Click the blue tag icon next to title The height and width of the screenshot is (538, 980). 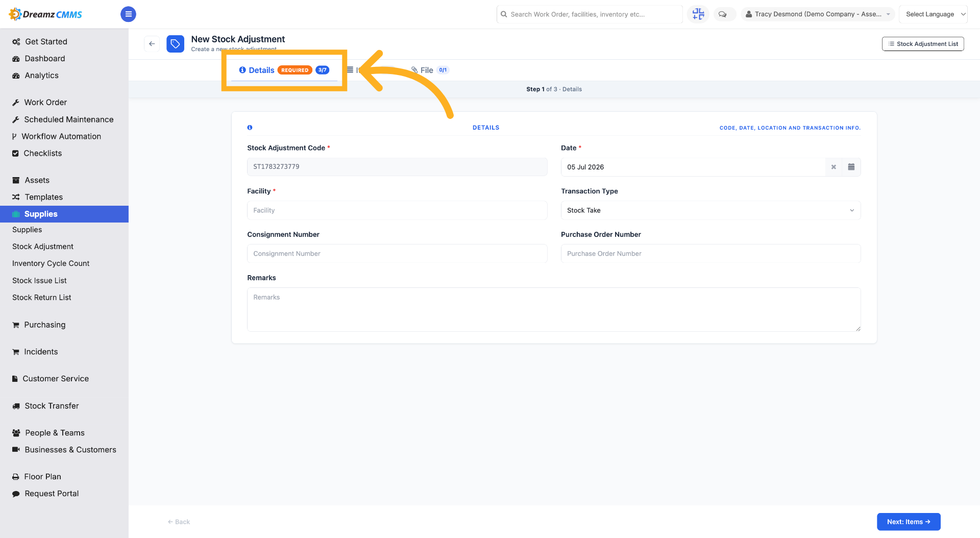coord(175,44)
